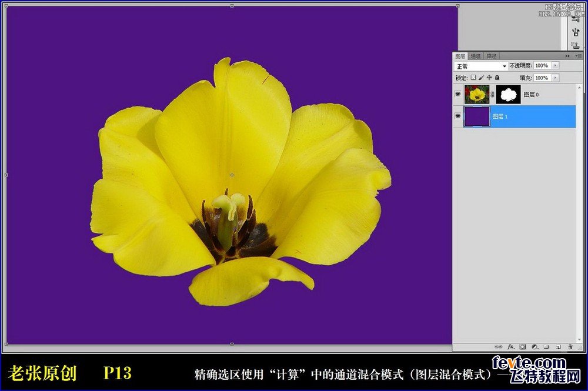Toggle lock position move icon
The width and height of the screenshot is (588, 391).
[489, 77]
